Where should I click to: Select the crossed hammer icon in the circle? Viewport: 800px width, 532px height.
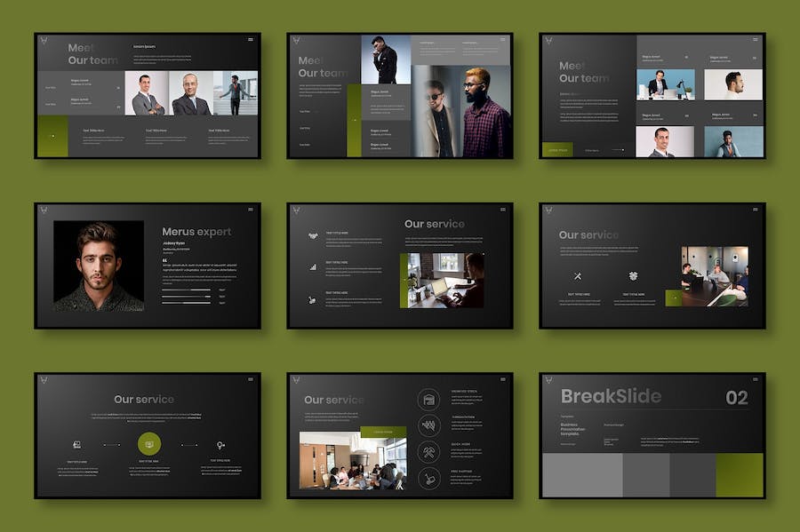coord(428,452)
